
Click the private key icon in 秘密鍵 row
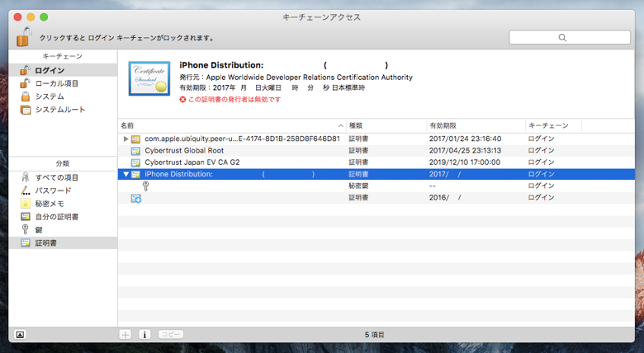coord(146,186)
